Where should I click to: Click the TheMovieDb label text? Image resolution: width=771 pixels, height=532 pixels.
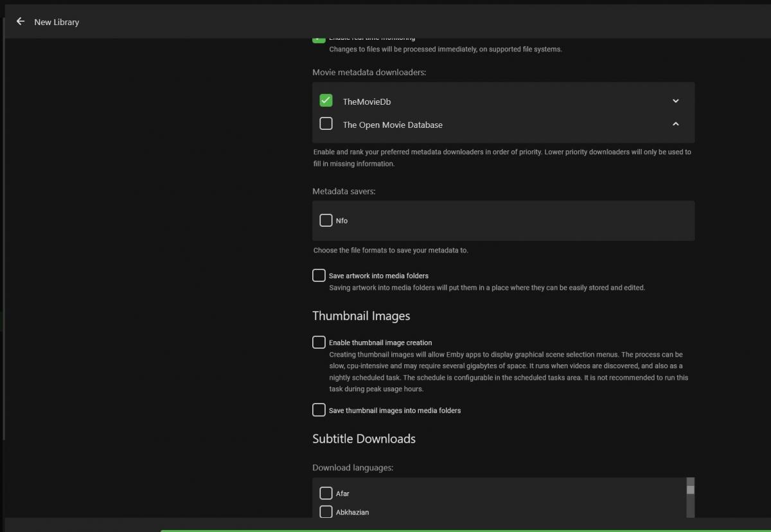pyautogui.click(x=366, y=102)
